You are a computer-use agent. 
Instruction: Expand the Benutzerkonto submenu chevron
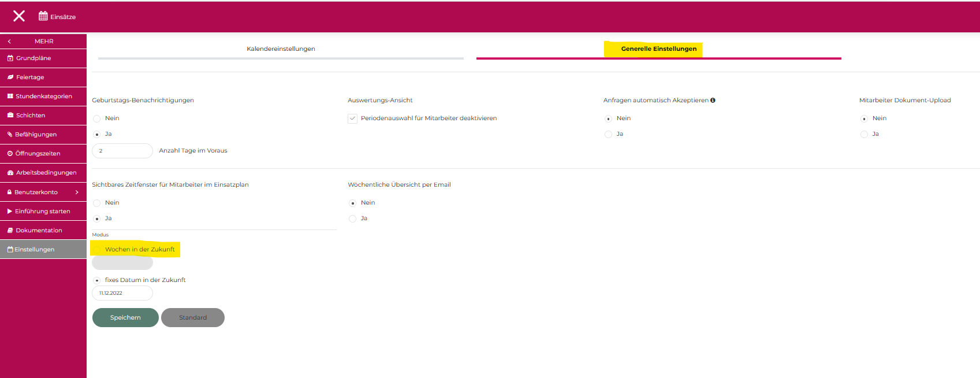point(77,192)
